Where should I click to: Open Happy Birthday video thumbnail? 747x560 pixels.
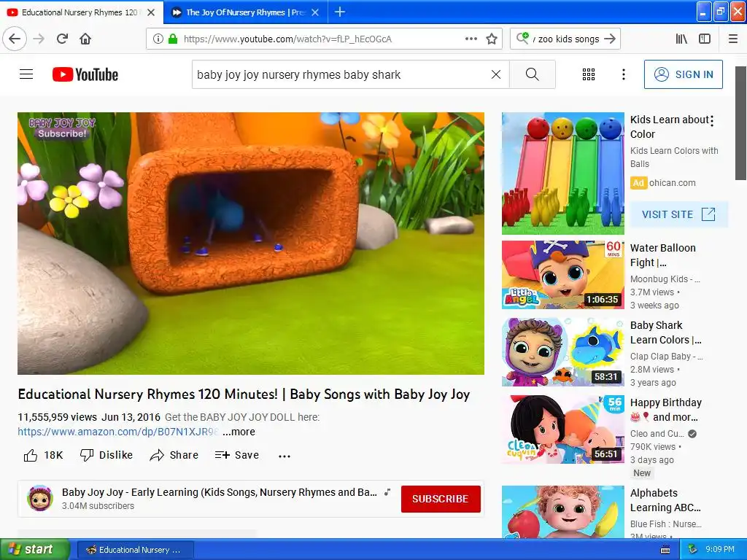(562, 429)
